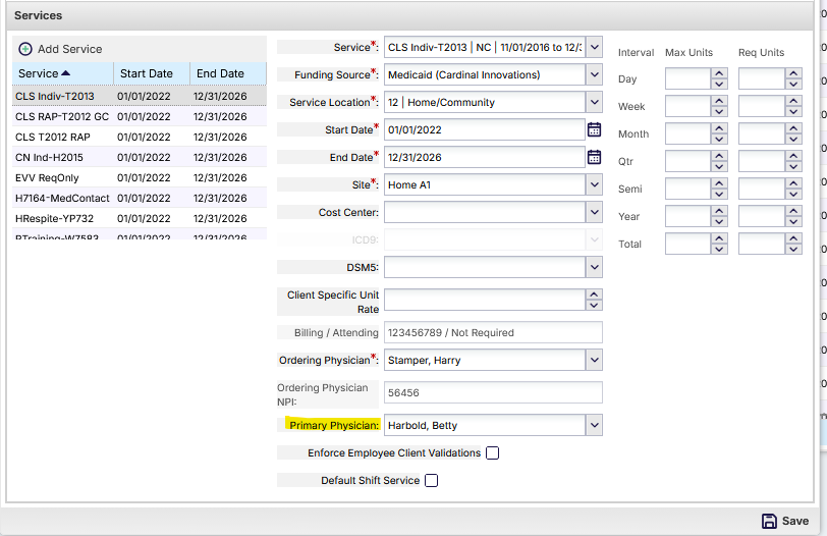Expand the DSM5 dropdown

[x=594, y=267]
